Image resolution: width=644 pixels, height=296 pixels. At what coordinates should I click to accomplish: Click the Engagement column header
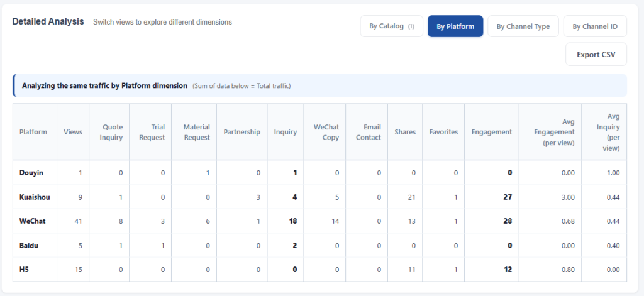coord(492,132)
